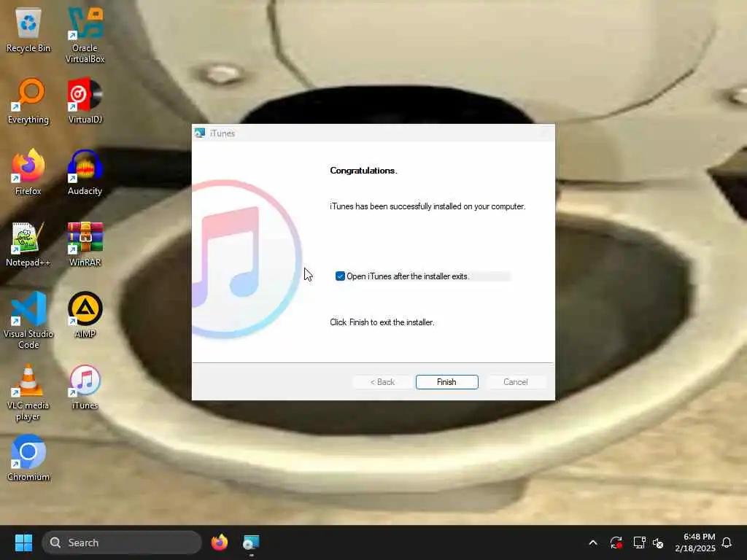The height and width of the screenshot is (560, 747).
Task: Select the iTunes desktop shortcut
Action: pyautogui.click(x=85, y=386)
